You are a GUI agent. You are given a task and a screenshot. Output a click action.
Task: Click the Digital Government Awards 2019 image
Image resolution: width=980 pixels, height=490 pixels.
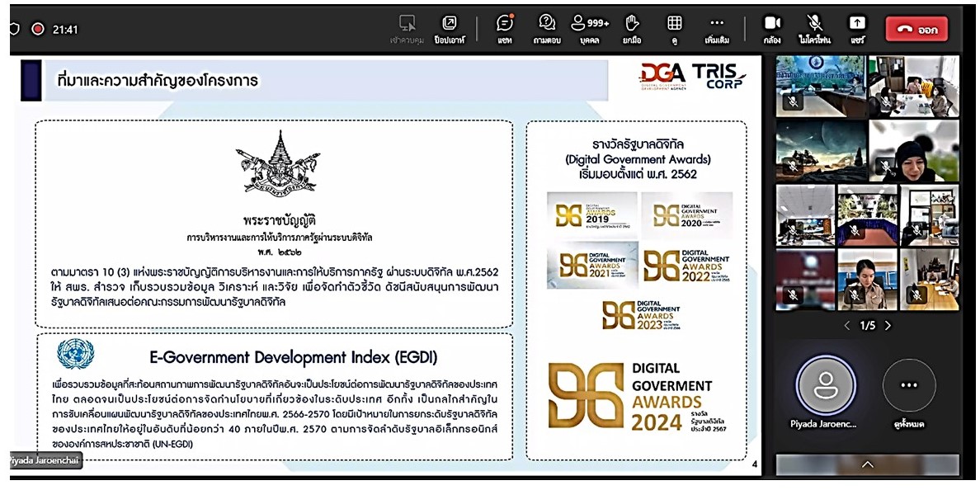[x=591, y=215]
